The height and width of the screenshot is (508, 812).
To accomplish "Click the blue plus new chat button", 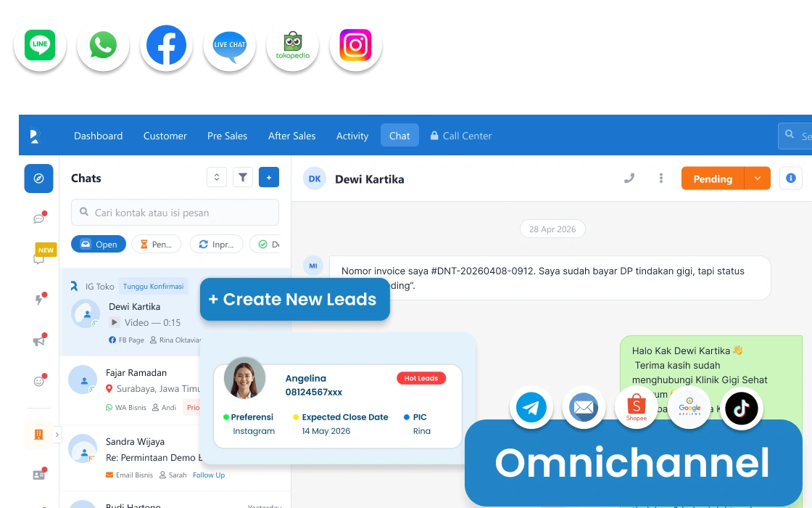I will pos(269,177).
